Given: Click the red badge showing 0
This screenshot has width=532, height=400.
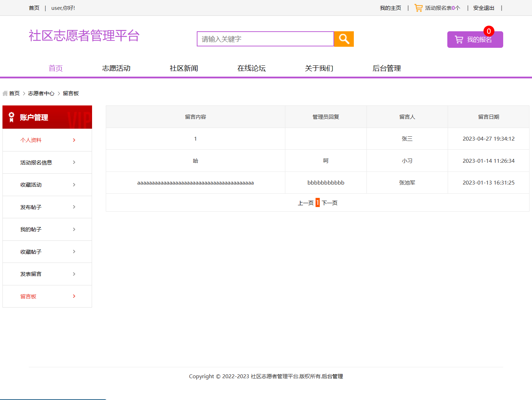Looking at the screenshot, I should tap(489, 31).
